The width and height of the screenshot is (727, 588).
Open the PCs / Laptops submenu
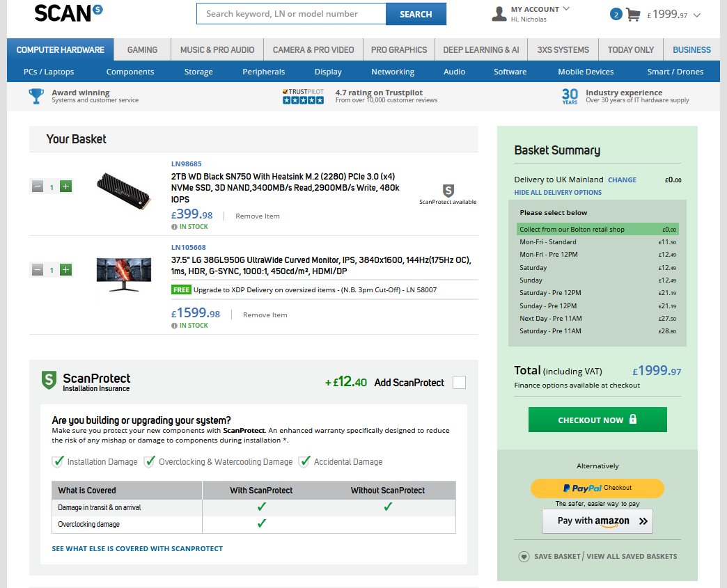[x=49, y=72]
